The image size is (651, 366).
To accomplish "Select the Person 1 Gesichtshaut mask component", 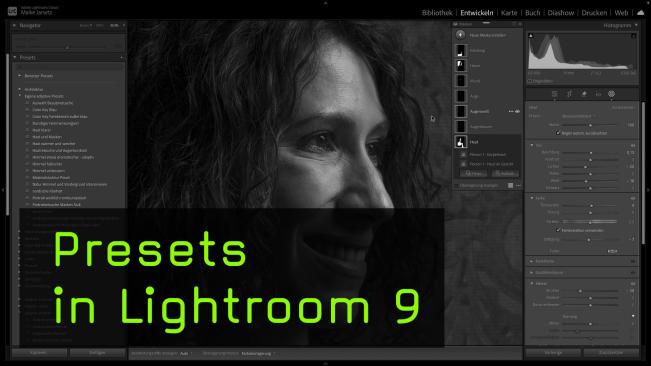I will 488,154.
